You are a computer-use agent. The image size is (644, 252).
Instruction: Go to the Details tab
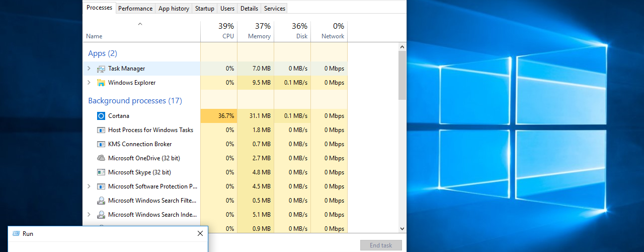tap(249, 9)
